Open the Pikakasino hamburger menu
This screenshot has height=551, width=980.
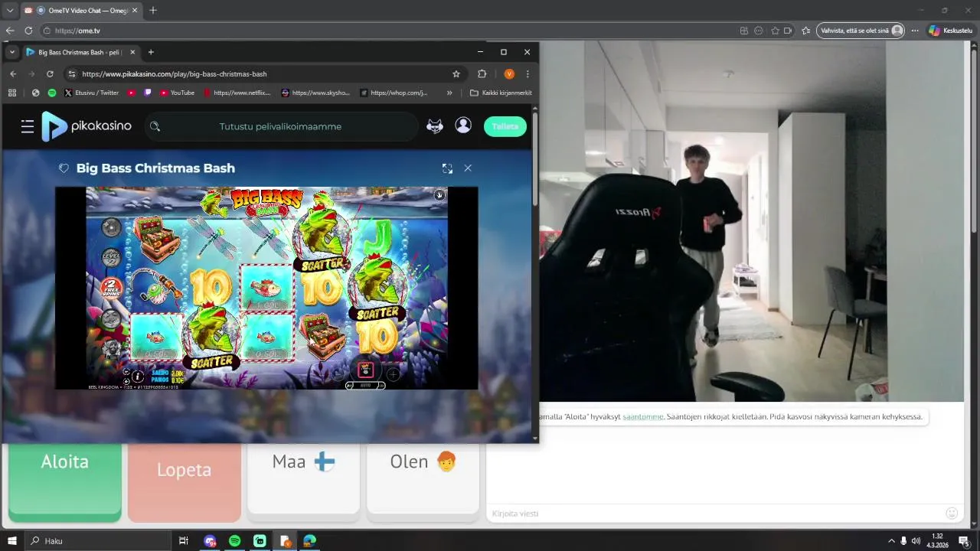pyautogui.click(x=28, y=126)
